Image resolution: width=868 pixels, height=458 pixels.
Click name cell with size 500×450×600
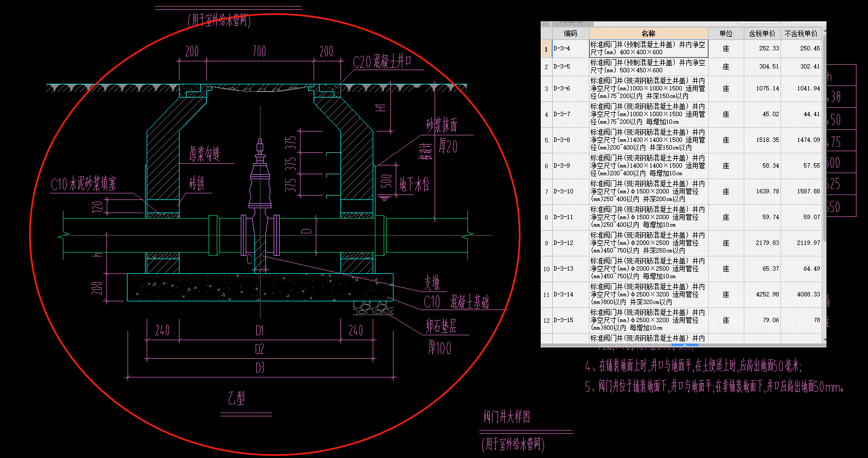[649, 67]
